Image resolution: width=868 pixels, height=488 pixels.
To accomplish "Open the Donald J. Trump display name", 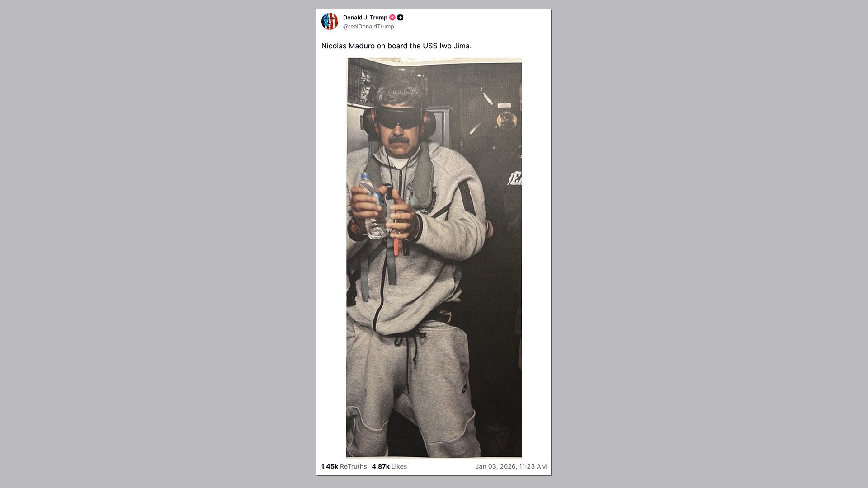I will pyautogui.click(x=365, y=18).
